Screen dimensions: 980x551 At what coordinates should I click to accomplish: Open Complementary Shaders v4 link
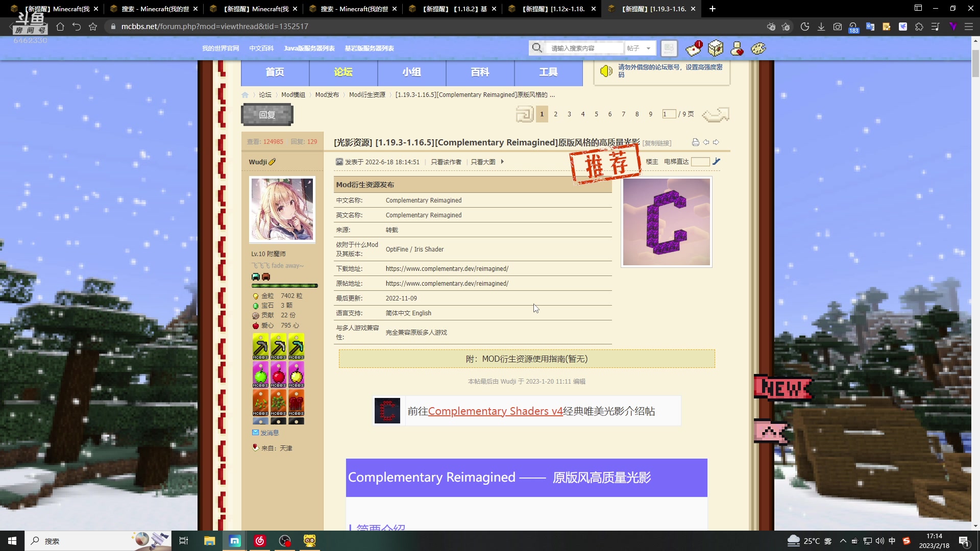pyautogui.click(x=495, y=411)
